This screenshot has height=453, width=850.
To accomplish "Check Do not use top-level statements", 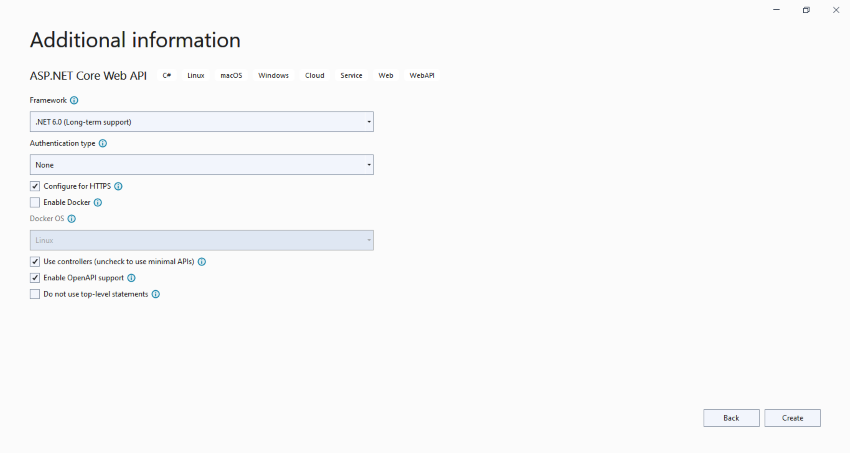I will 35,294.
